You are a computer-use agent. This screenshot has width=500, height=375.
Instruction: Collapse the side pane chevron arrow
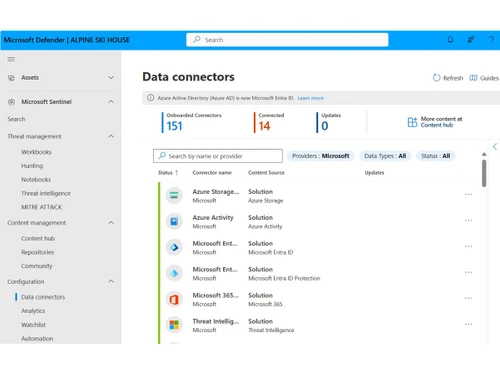pos(495,146)
